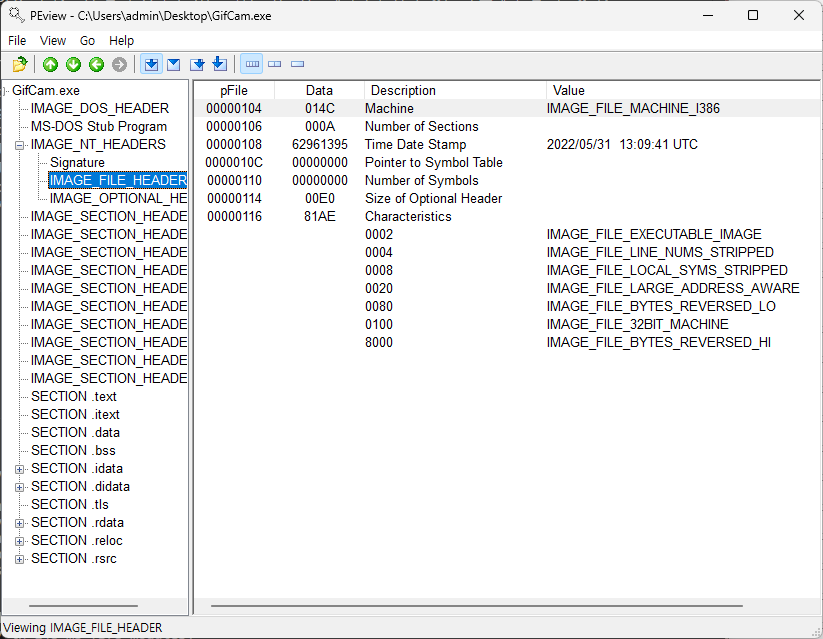Enable the two-segment width toggle
823x639 pixels.
tap(275, 65)
